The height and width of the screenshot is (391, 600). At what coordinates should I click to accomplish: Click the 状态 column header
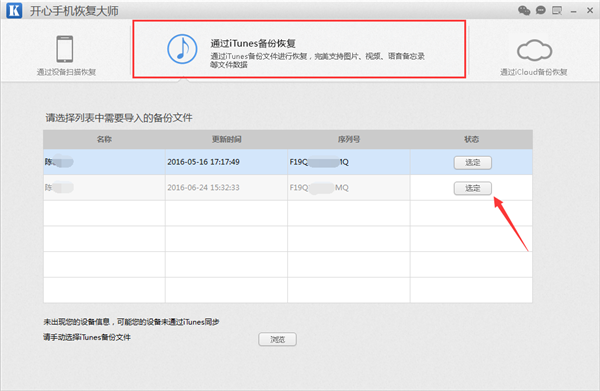(471, 139)
